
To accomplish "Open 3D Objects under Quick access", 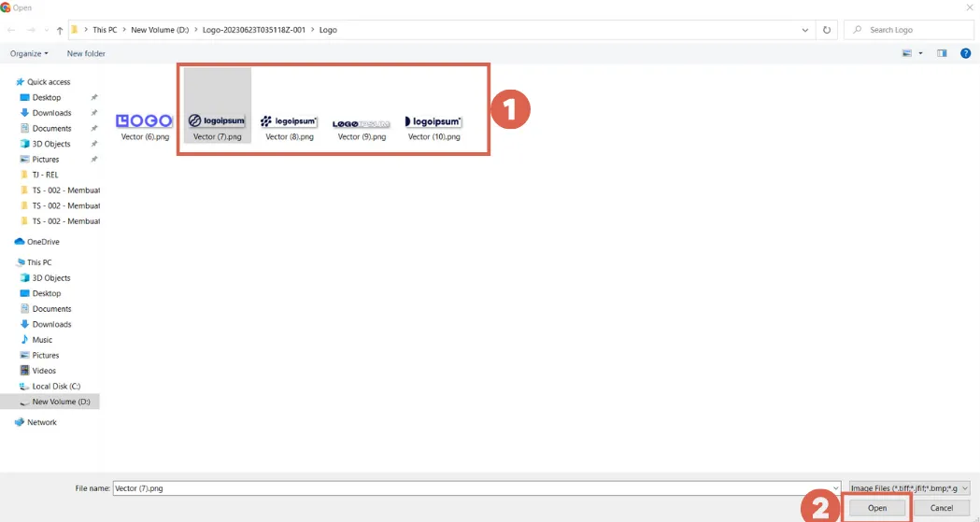I will click(50, 144).
